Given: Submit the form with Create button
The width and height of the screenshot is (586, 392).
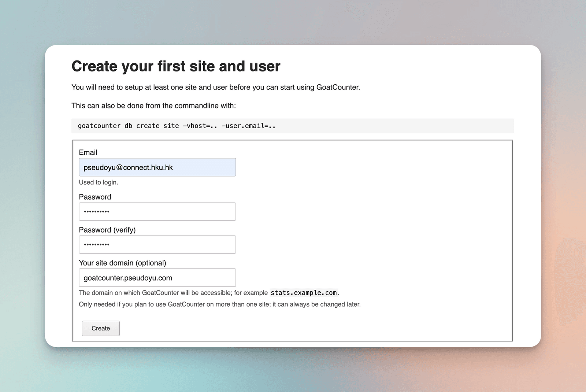Looking at the screenshot, I should tap(101, 328).
